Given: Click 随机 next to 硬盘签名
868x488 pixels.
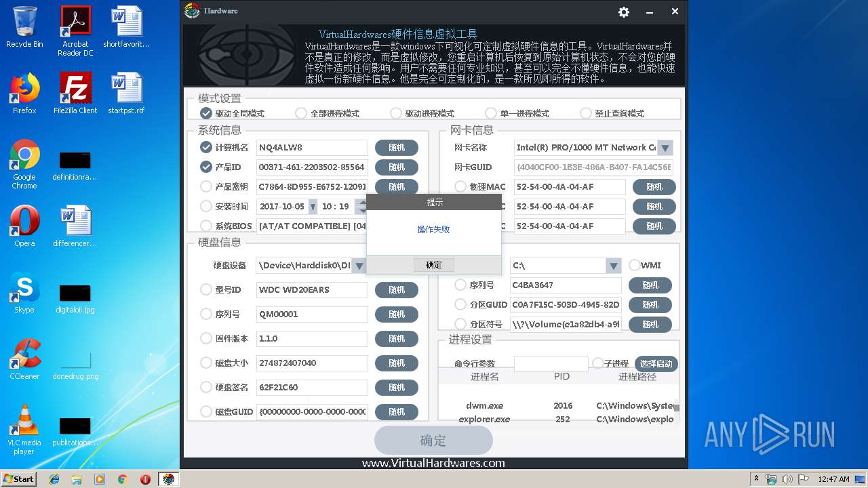Looking at the screenshot, I should pyautogui.click(x=397, y=388).
